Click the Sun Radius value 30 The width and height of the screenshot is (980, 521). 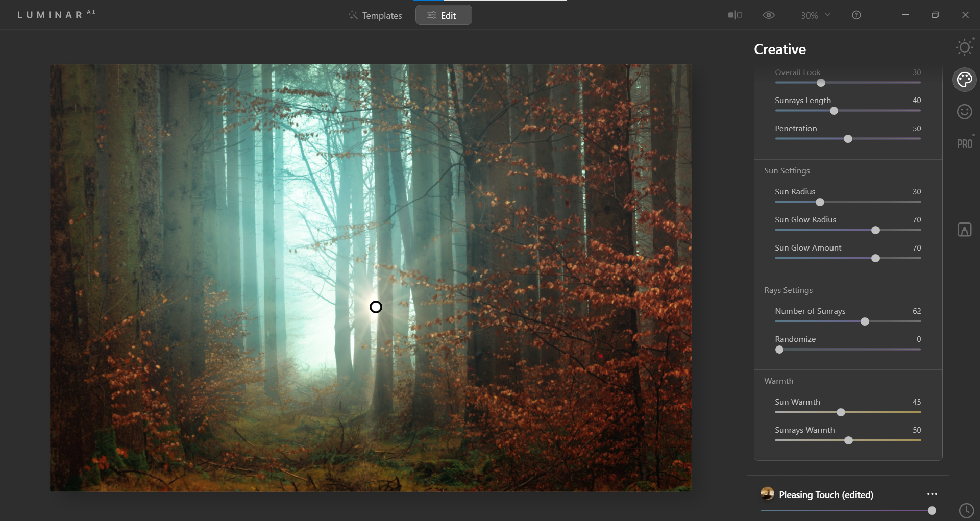pos(917,192)
